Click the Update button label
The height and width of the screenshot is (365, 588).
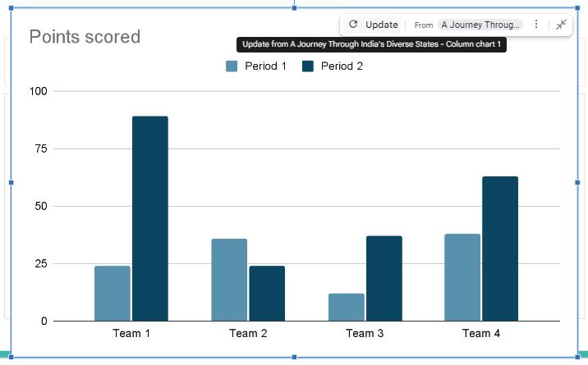[x=381, y=25]
